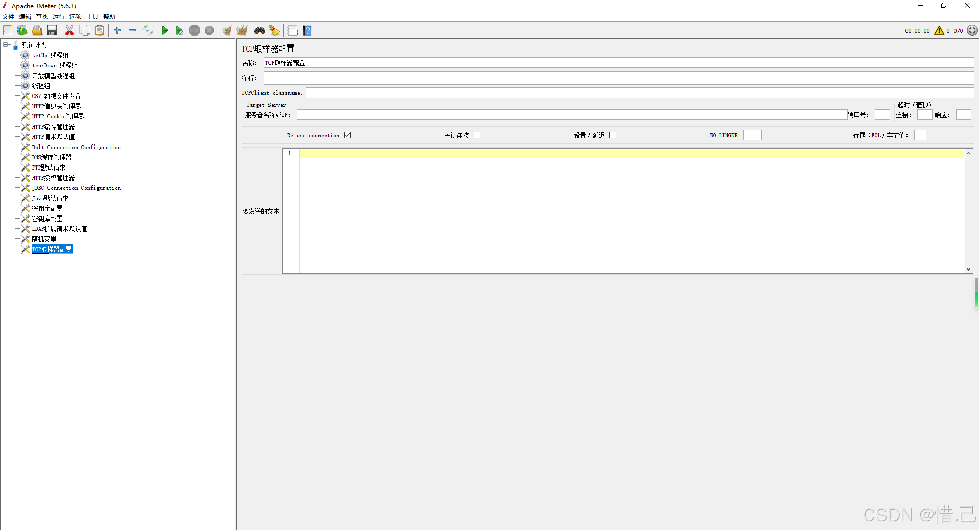Viewport: 980px width, 531px height.
Task: Open the 文件 menu
Action: pyautogui.click(x=8, y=17)
